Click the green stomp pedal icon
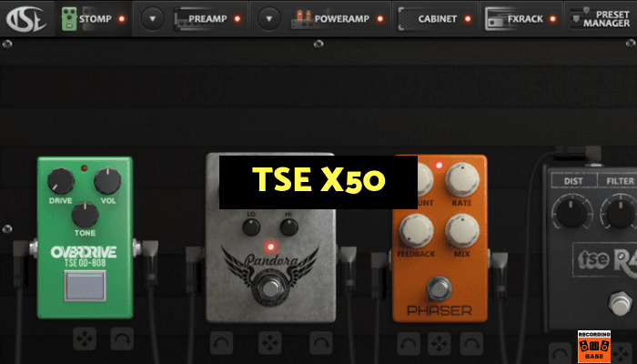 (x=69, y=19)
